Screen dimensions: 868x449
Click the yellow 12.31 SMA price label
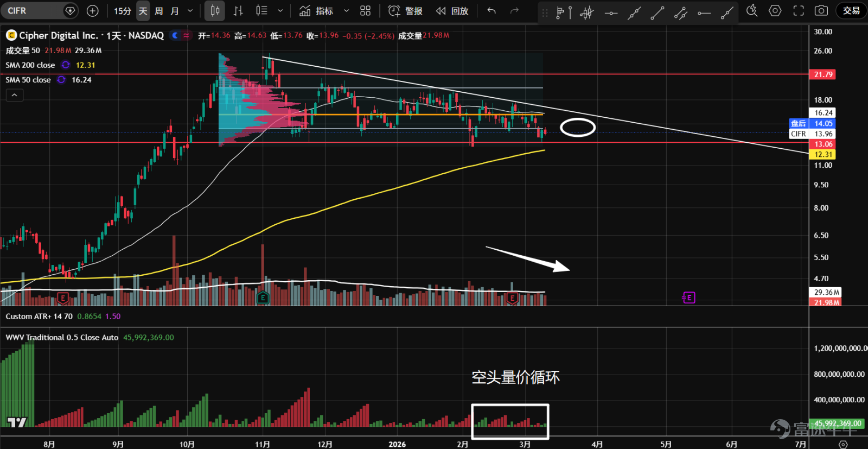[824, 155]
